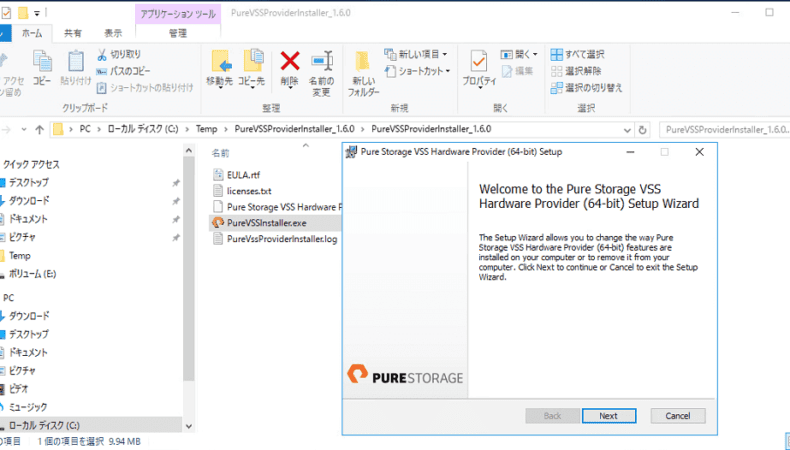Screen dimensions: 790x450
Task: Click Temp in the address breadcrumb
Action: 207,129
